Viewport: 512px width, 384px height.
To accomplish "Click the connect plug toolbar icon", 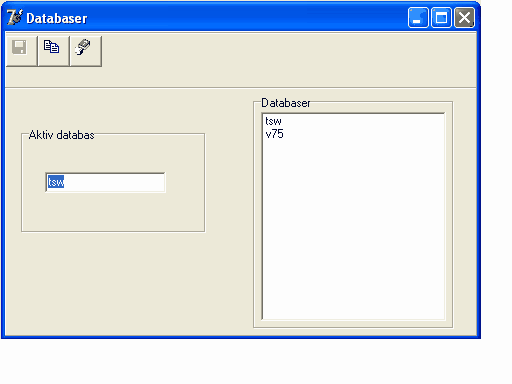I will point(86,51).
